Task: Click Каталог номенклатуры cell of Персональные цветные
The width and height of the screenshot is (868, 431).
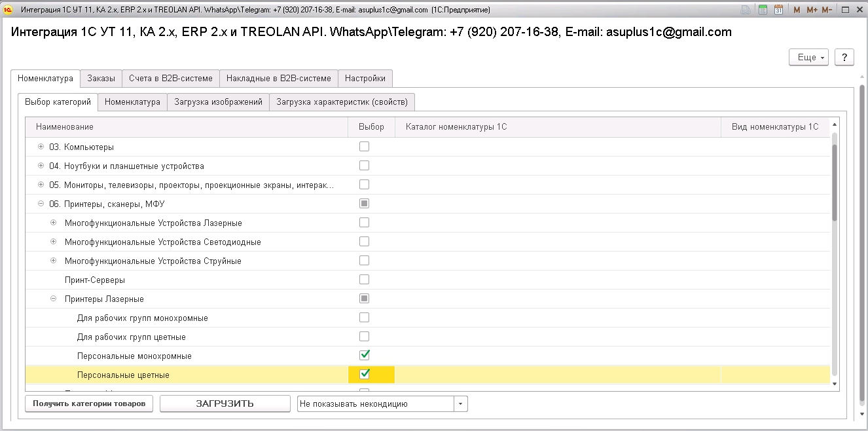Action: coord(558,375)
